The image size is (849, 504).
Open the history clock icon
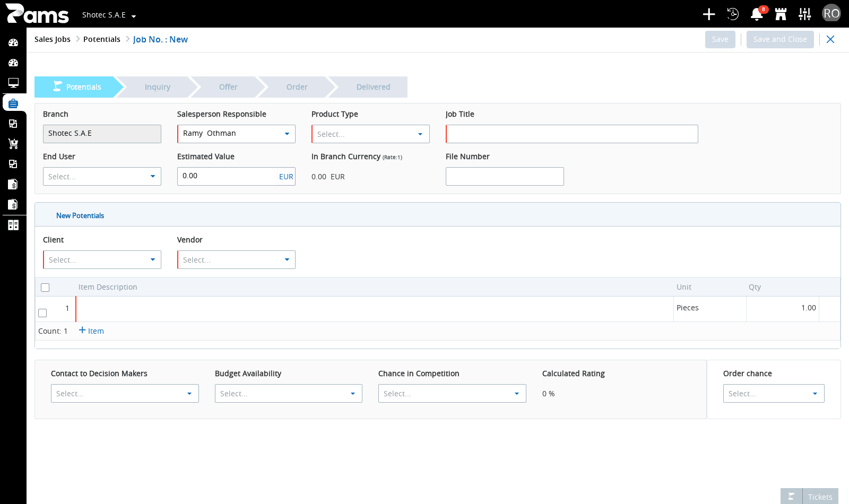pyautogui.click(x=733, y=14)
